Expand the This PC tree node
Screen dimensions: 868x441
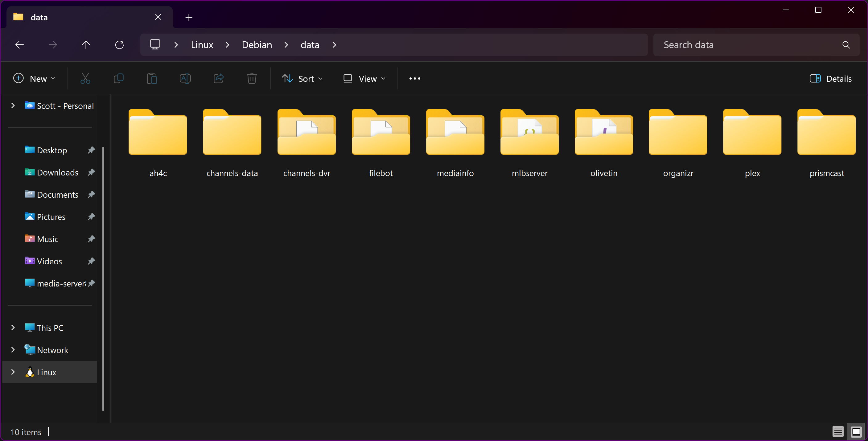coord(13,328)
